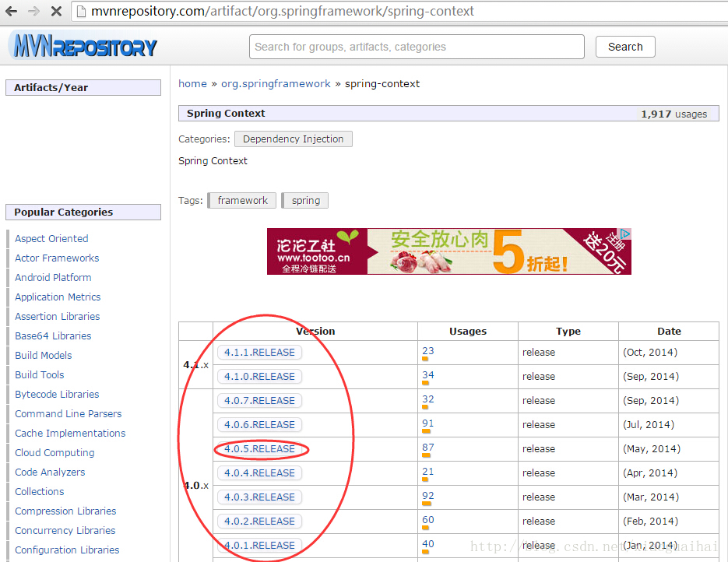
Task: Click the Search button
Action: [x=625, y=47]
